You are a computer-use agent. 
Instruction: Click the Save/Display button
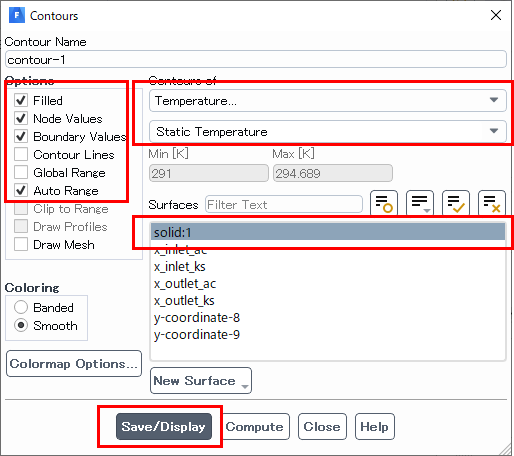tap(164, 427)
